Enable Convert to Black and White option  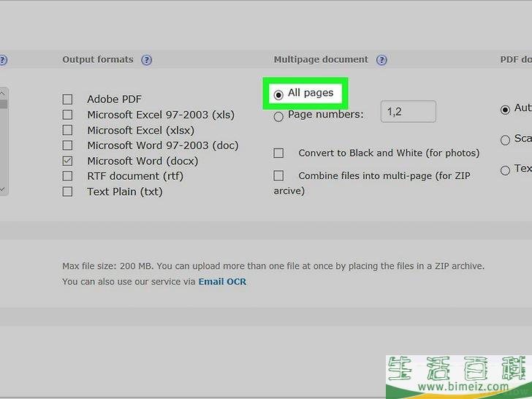(278, 153)
